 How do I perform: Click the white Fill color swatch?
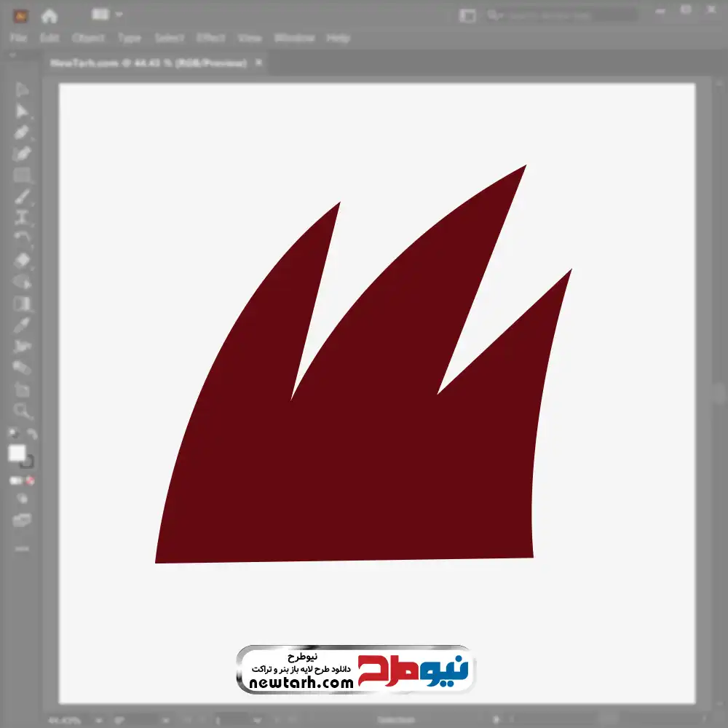click(17, 454)
